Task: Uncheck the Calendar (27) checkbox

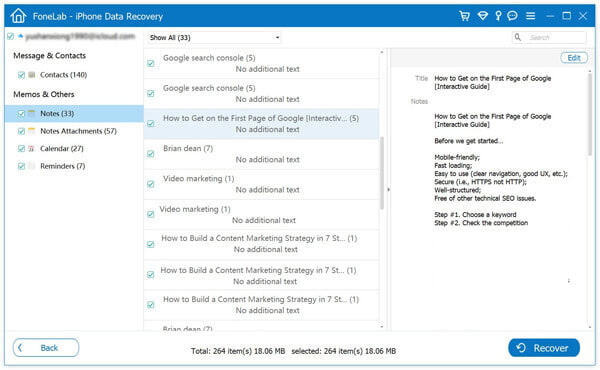Action: pos(21,148)
